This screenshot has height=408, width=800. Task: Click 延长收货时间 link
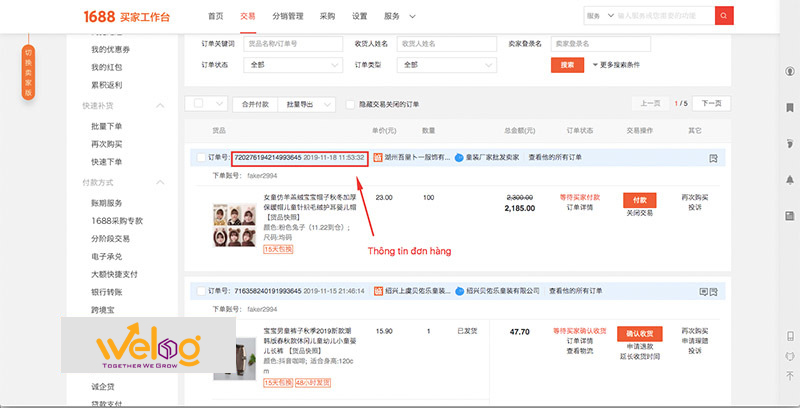point(640,356)
